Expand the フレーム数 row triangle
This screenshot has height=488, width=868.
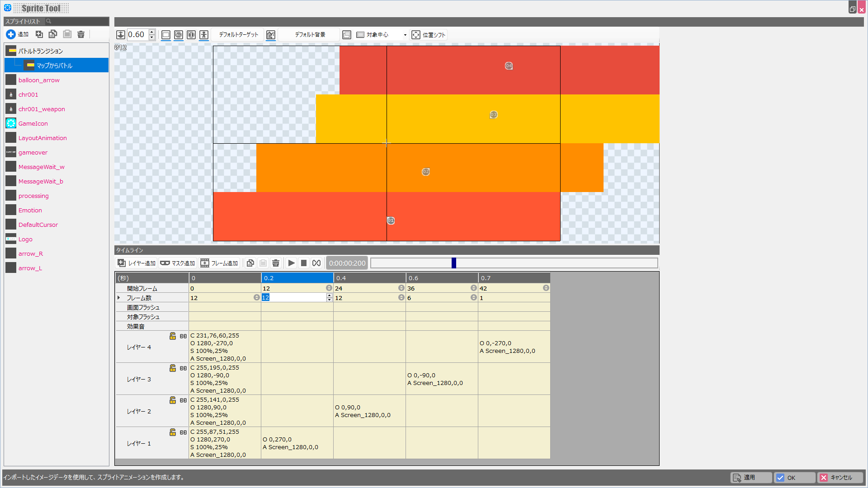[119, 298]
